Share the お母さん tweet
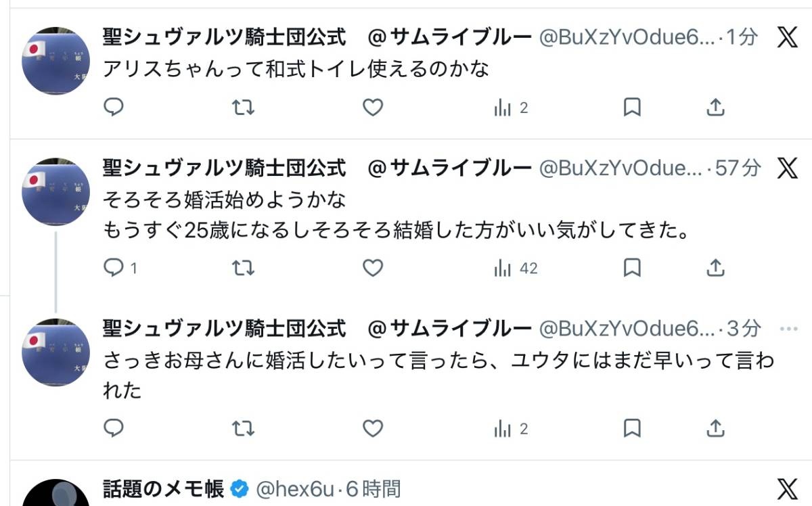Image resolution: width=812 pixels, height=506 pixels. pos(716,428)
